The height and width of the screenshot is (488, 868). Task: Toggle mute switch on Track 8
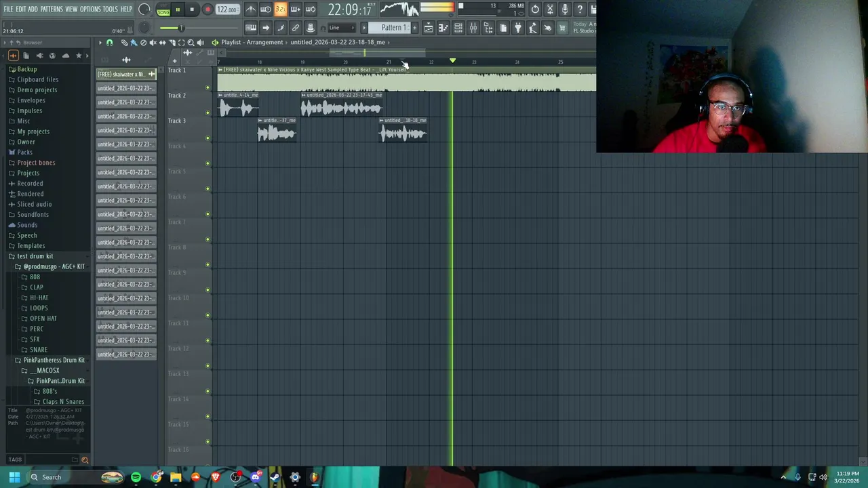pos(208,264)
